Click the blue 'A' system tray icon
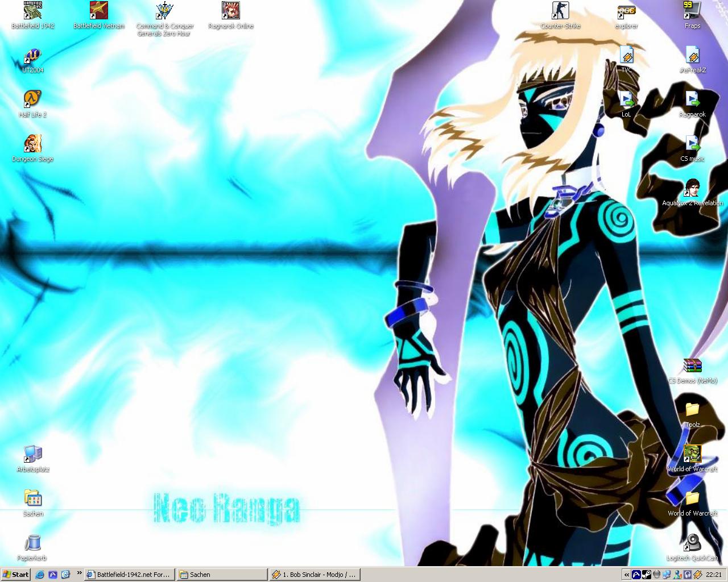This screenshot has height=582, width=728. (636, 575)
